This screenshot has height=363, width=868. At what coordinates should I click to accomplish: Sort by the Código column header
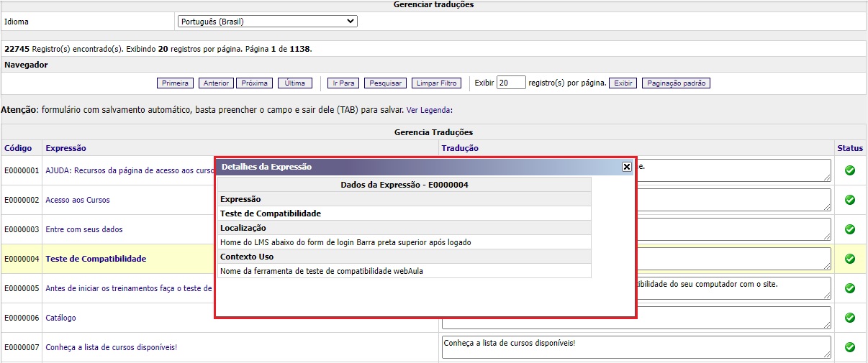pos(18,148)
